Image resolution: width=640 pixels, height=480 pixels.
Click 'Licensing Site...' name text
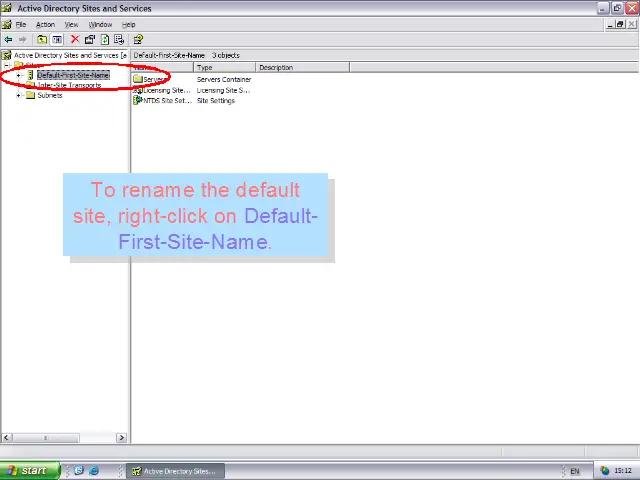[x=167, y=90]
